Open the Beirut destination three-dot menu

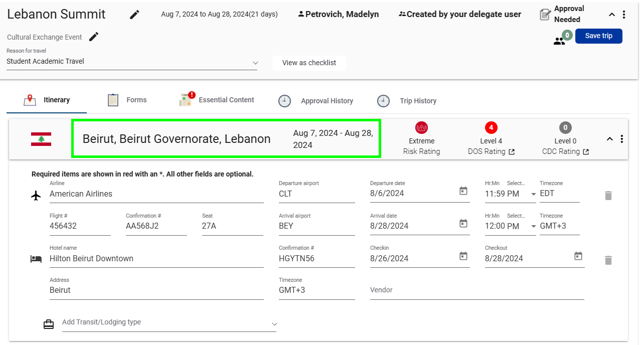(x=622, y=139)
